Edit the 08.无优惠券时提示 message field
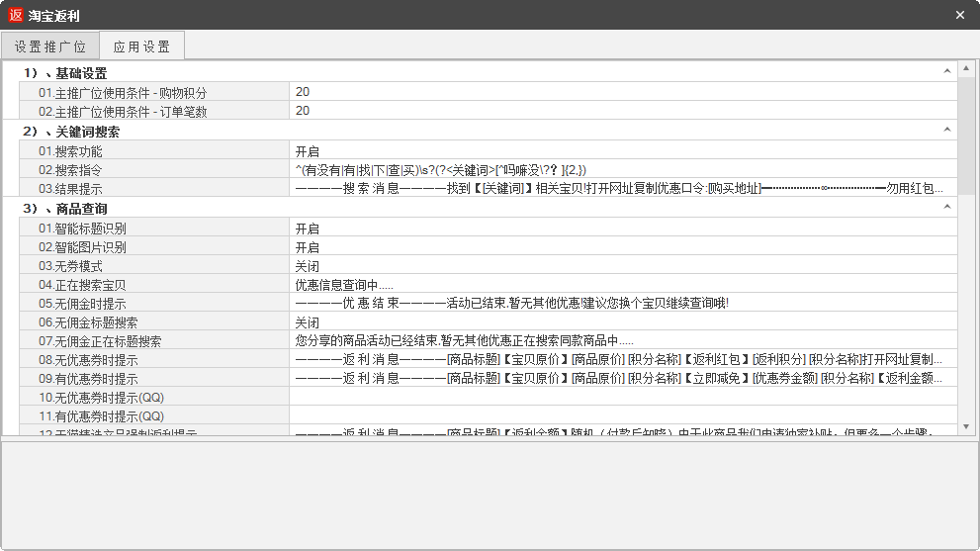980x551 pixels. tap(623, 360)
